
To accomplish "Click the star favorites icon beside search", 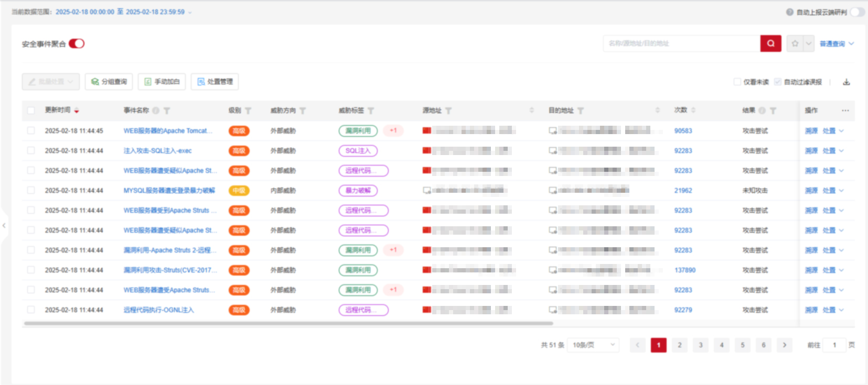I will coord(795,43).
